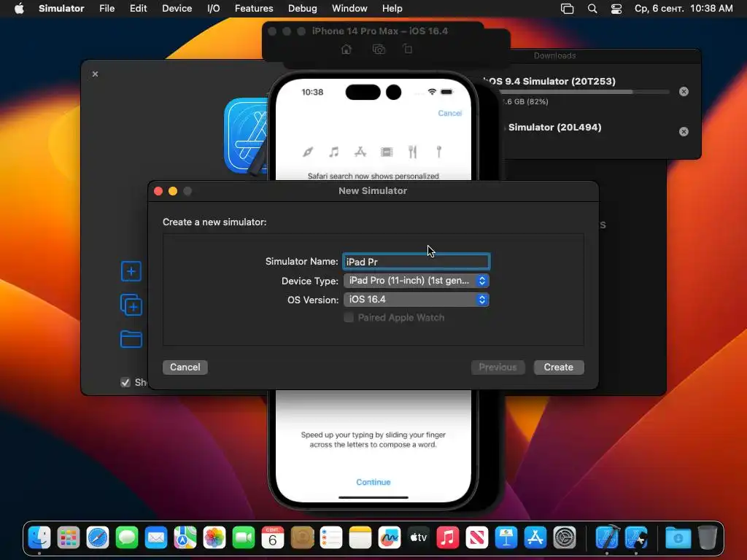The width and height of the screenshot is (747, 560).
Task: Open Mail from the Dock
Action: 156,538
